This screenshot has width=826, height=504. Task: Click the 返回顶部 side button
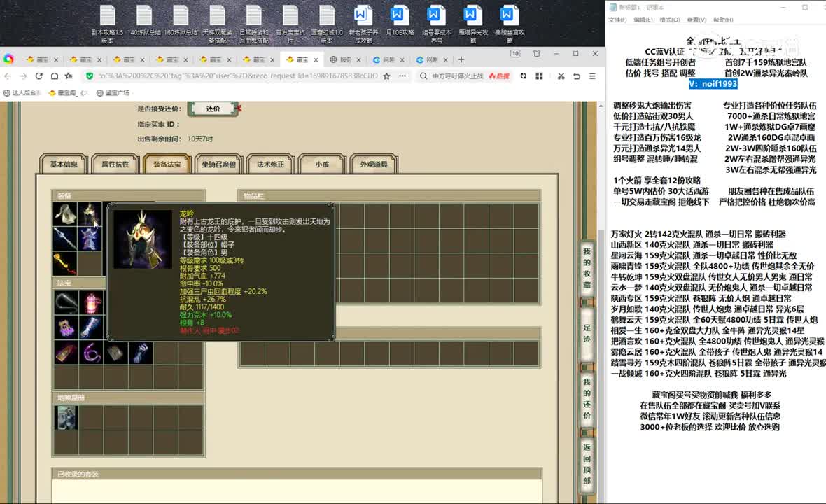(x=587, y=464)
